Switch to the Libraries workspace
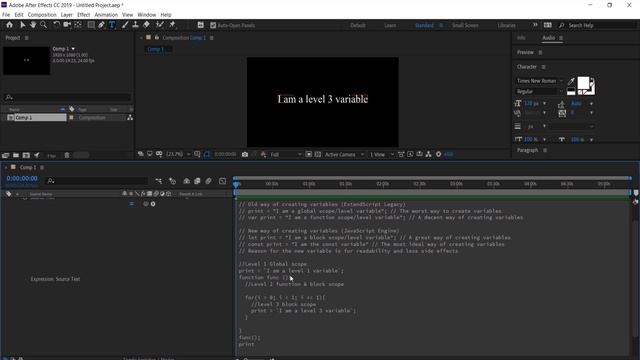Viewport: 640px width, 360px height. (507, 25)
